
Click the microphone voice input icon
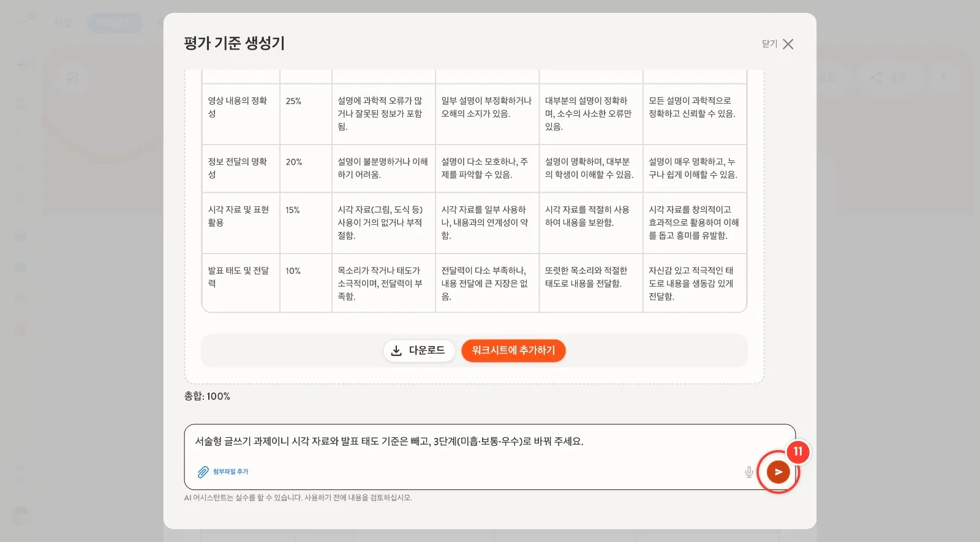[x=748, y=472]
